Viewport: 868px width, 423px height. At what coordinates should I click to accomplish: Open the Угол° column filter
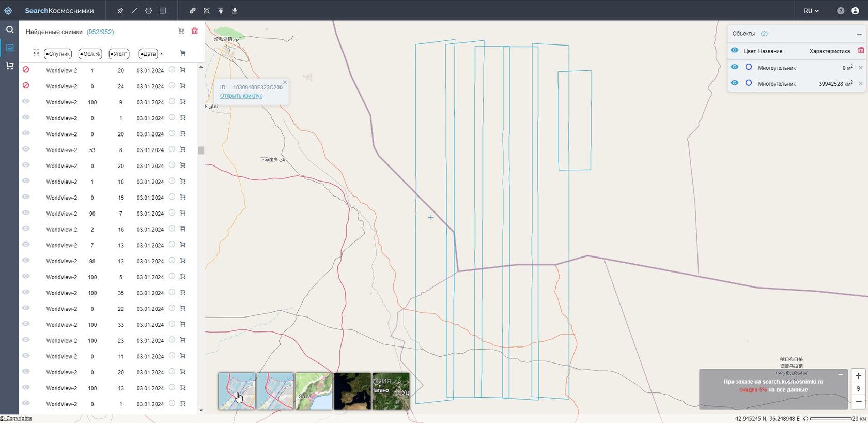(119, 54)
